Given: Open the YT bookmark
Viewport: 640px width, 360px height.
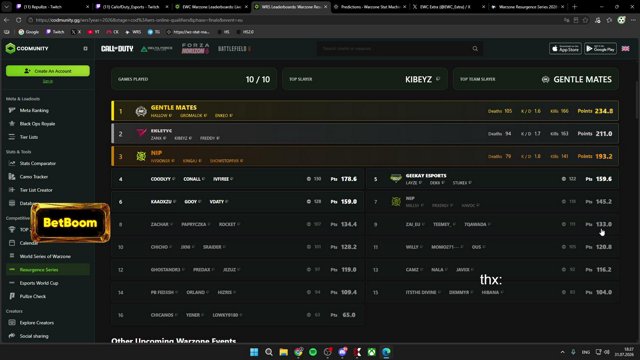Looking at the screenshot, I should point(93,32).
